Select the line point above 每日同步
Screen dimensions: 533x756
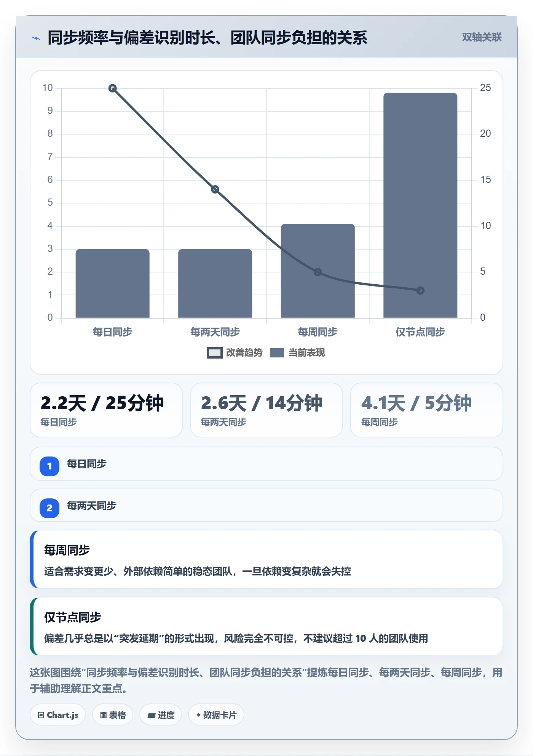[x=112, y=88]
